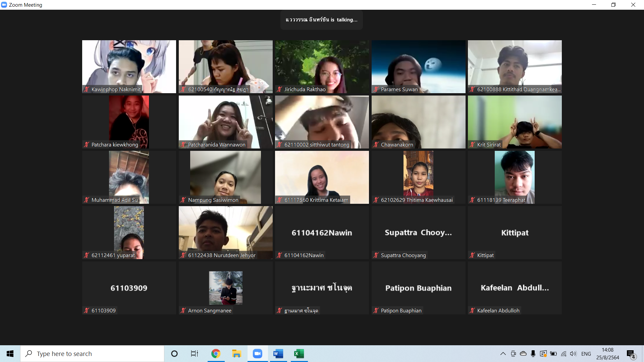Select Krit Sirirat's video tile
Screen dimensions: 644x362
[x=515, y=122]
